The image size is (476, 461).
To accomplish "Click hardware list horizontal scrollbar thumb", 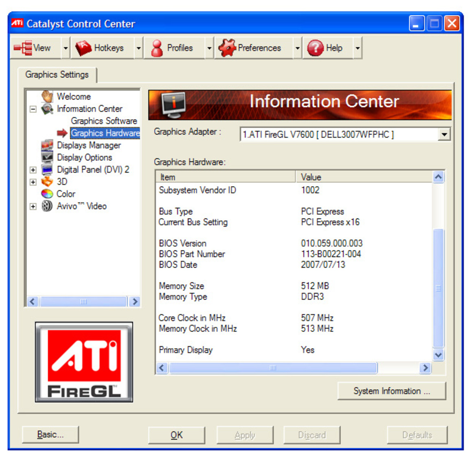I will [x=273, y=368].
